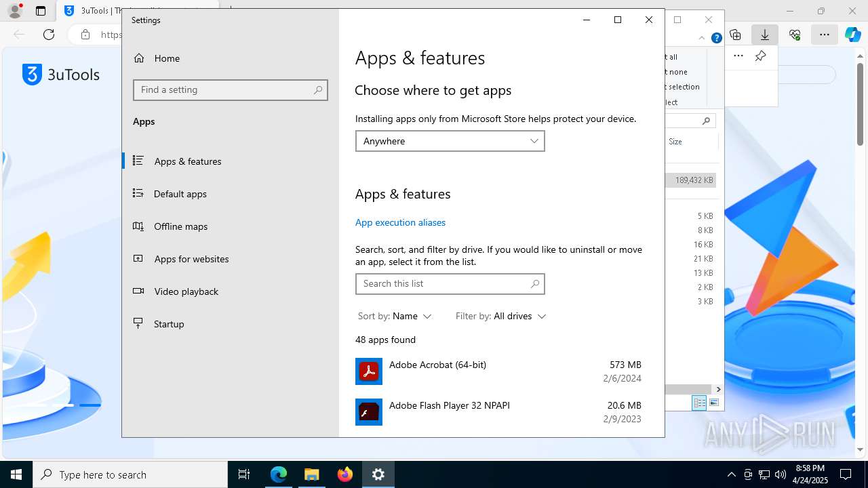Click File Explorer search magnifier

click(706, 121)
